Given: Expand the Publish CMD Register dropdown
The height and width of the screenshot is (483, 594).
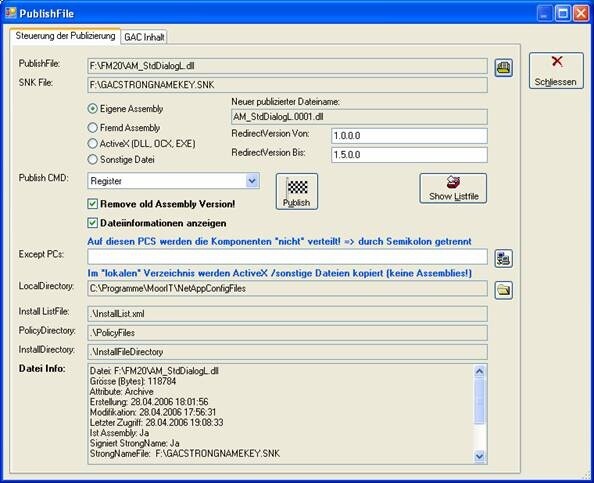Looking at the screenshot, I should point(252,181).
